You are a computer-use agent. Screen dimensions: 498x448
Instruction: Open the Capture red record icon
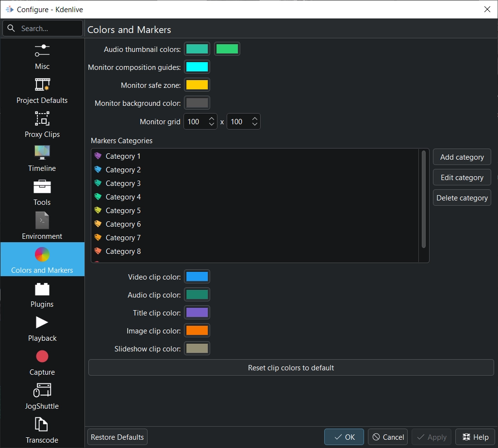[42, 356]
